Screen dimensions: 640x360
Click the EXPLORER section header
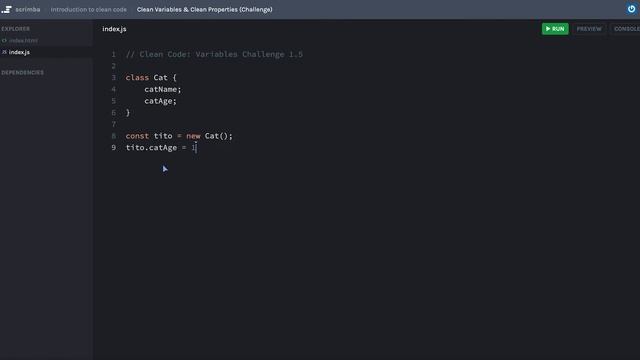[16, 29]
